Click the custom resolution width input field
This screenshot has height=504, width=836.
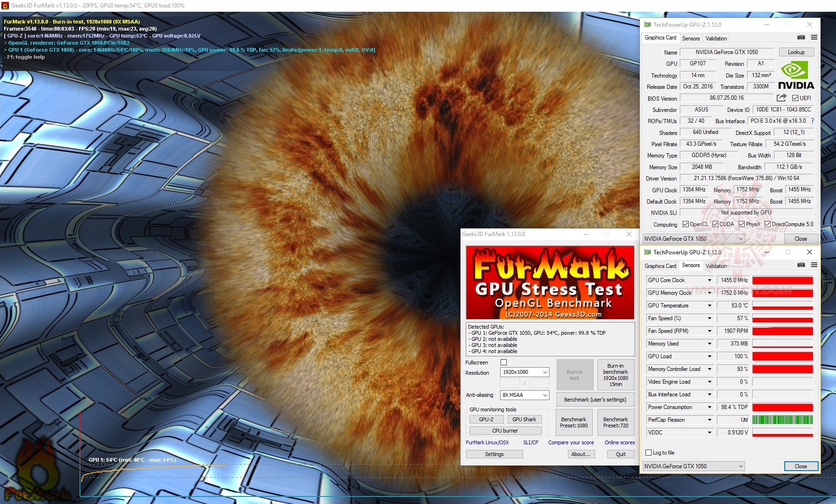[x=510, y=383]
